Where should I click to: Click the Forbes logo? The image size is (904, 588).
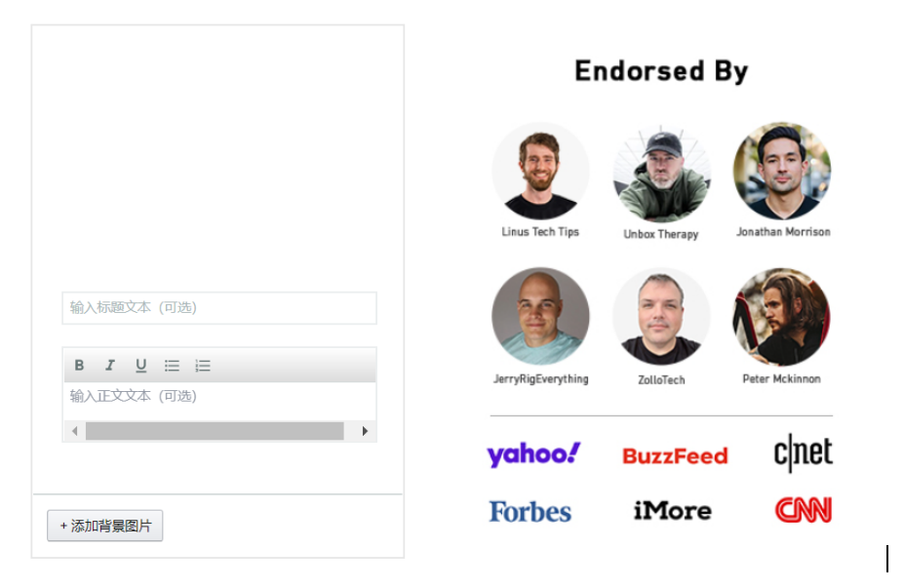pos(531,511)
